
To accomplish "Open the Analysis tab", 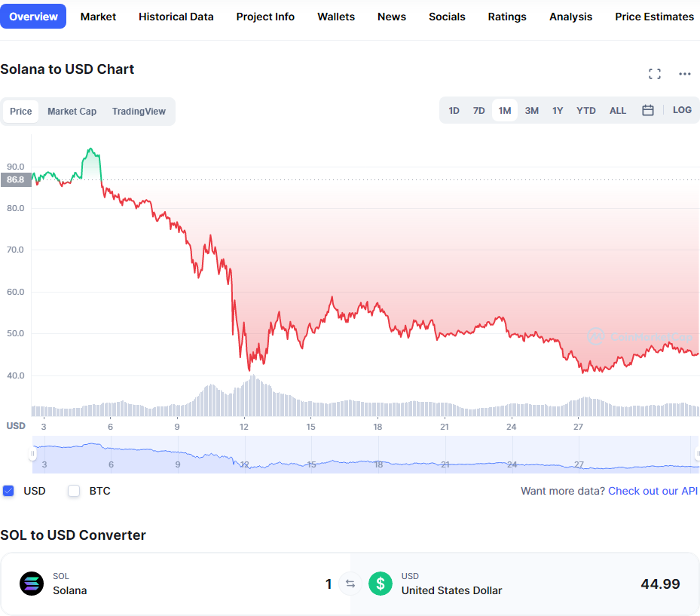I will click(x=570, y=17).
